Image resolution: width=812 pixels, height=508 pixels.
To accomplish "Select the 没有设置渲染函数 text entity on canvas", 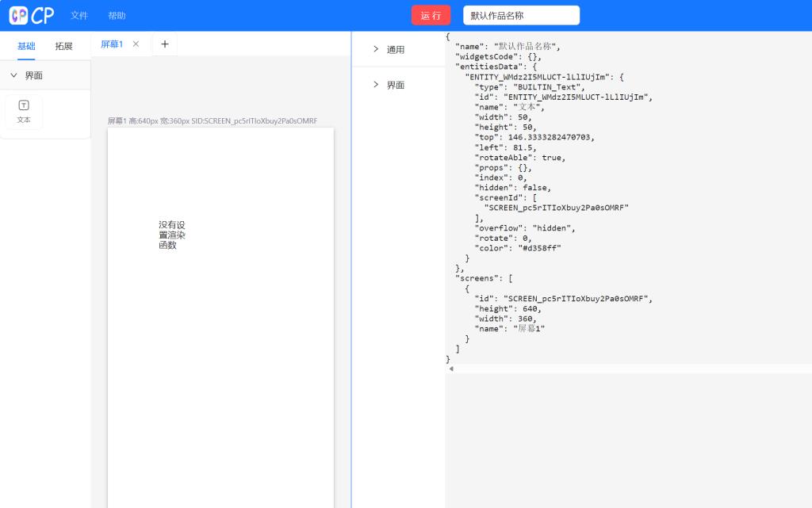I will 171,235.
